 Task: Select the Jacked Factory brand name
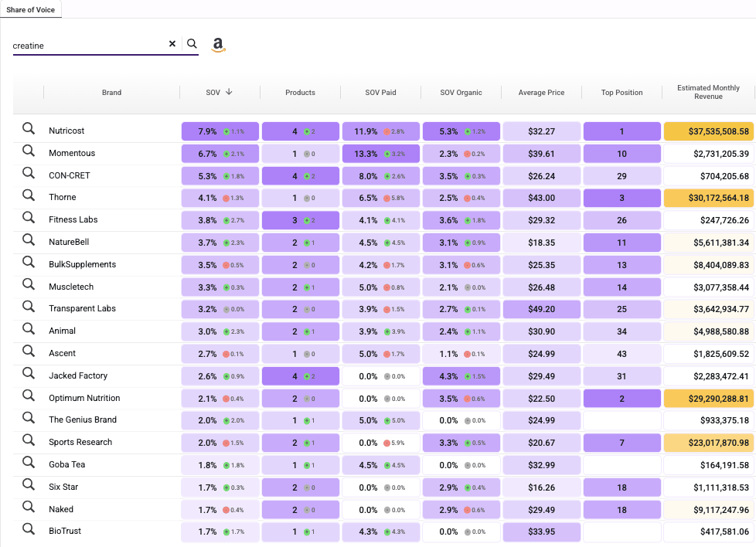pyautogui.click(x=78, y=375)
